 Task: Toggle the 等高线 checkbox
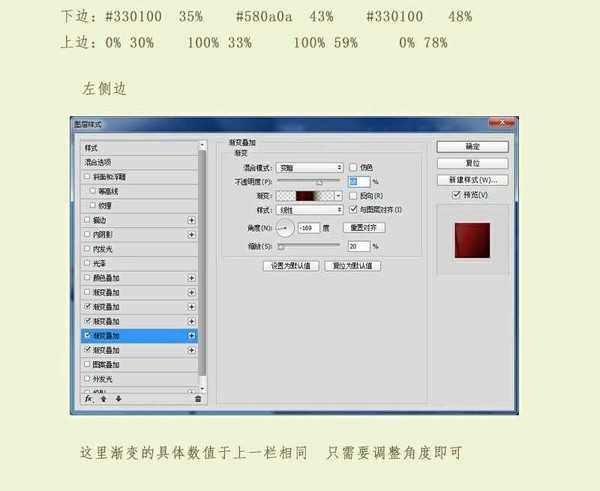pyautogui.click(x=92, y=191)
